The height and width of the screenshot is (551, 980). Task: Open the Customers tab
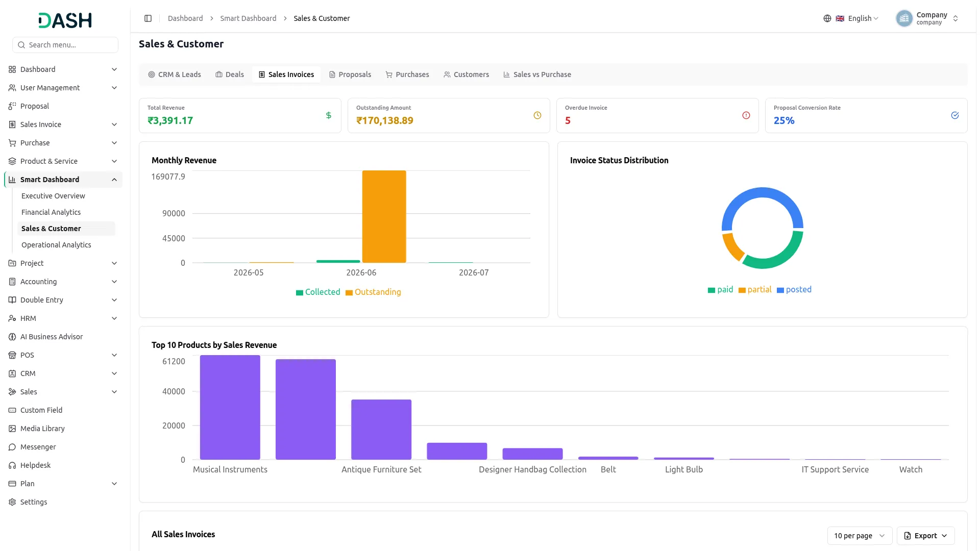pyautogui.click(x=467, y=74)
